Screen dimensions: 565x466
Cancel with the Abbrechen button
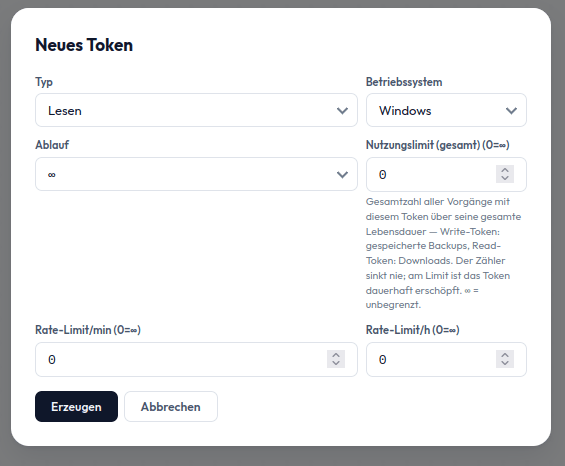pos(171,407)
